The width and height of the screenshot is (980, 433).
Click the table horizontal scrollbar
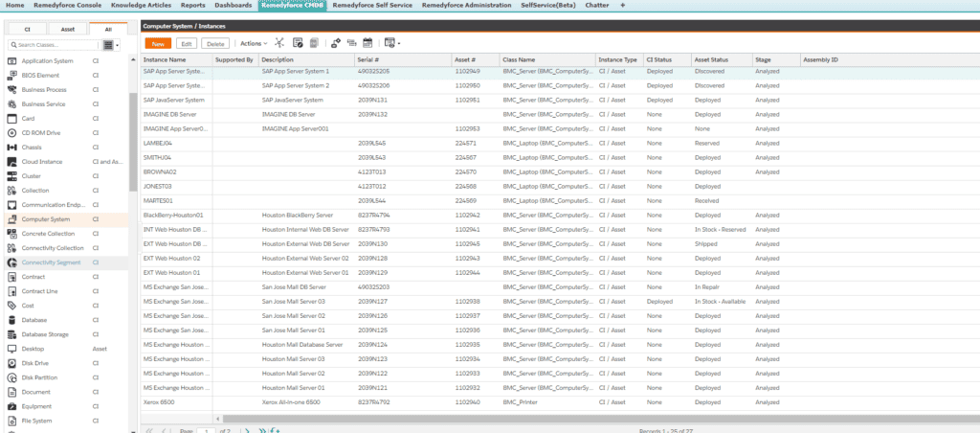click(600, 418)
